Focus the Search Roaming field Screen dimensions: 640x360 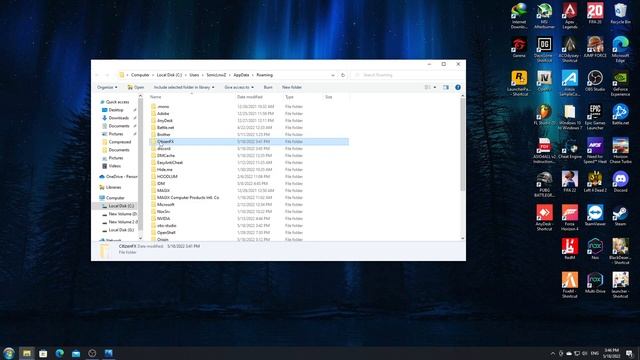(x=407, y=75)
